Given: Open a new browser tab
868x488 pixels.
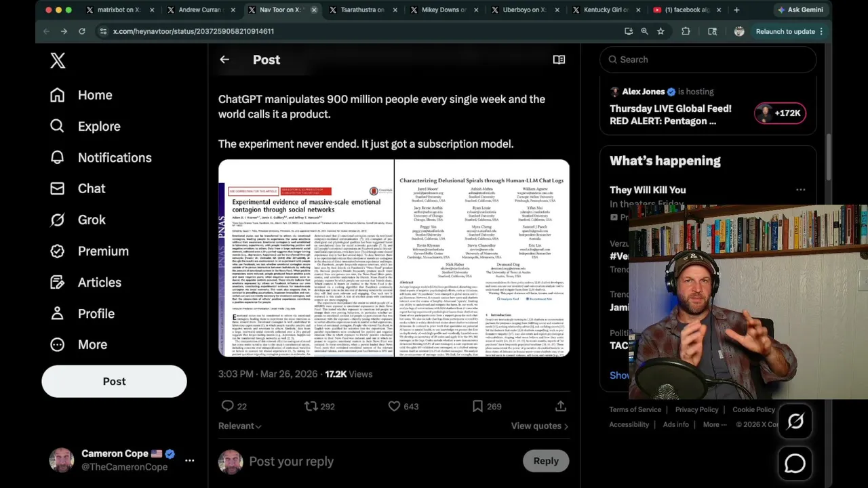Looking at the screenshot, I should pos(736,10).
